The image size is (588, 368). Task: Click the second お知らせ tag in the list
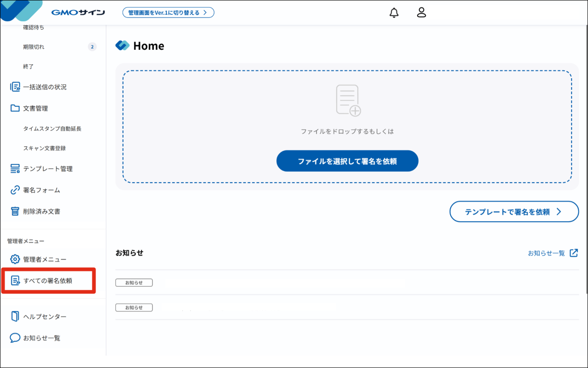coord(134,307)
